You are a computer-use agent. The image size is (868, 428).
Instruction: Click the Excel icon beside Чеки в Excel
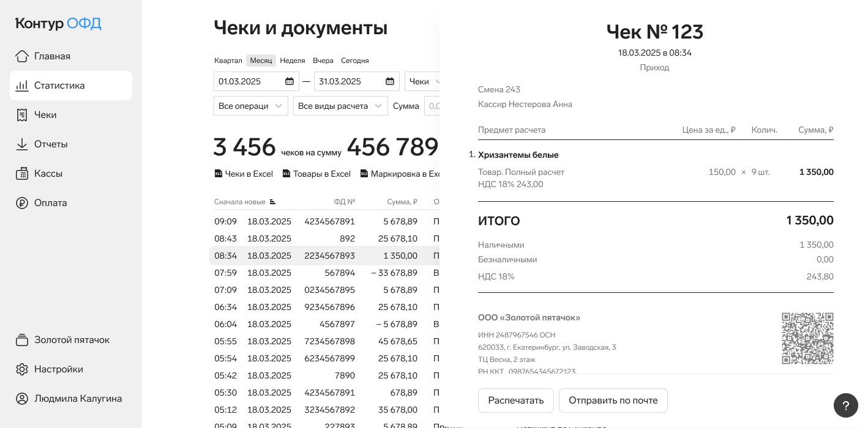(219, 174)
